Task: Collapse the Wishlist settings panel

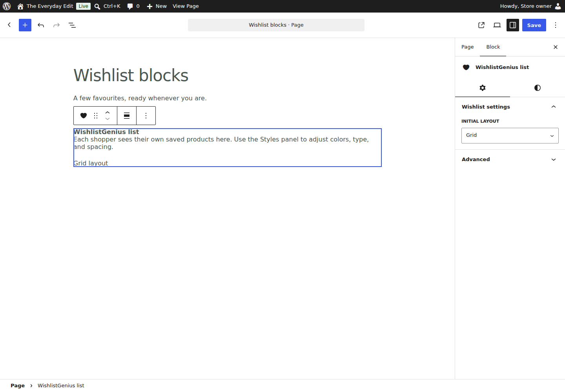Action: coord(510,107)
